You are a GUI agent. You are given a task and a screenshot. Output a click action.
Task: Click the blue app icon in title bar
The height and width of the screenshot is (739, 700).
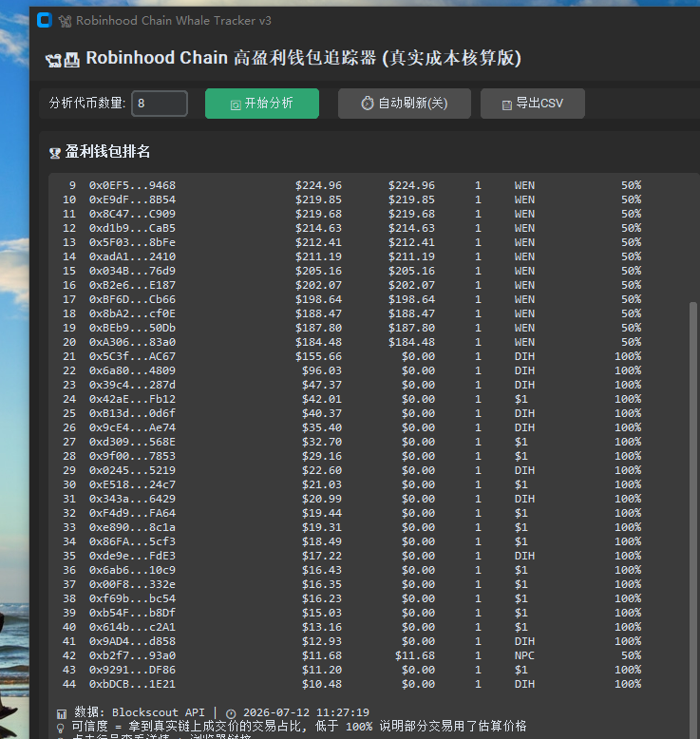click(x=45, y=20)
